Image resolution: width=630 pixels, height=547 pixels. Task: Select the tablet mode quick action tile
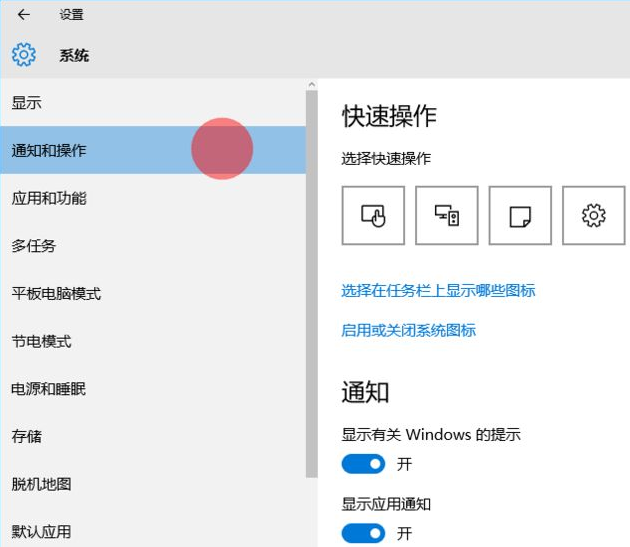point(373,215)
